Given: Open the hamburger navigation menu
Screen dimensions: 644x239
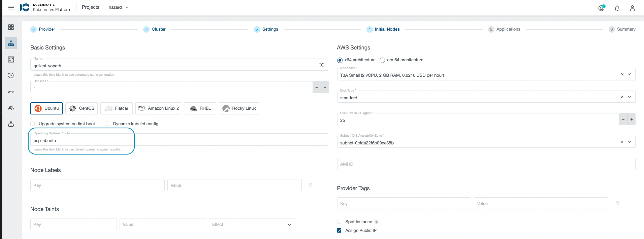Looking at the screenshot, I should pos(11,7).
